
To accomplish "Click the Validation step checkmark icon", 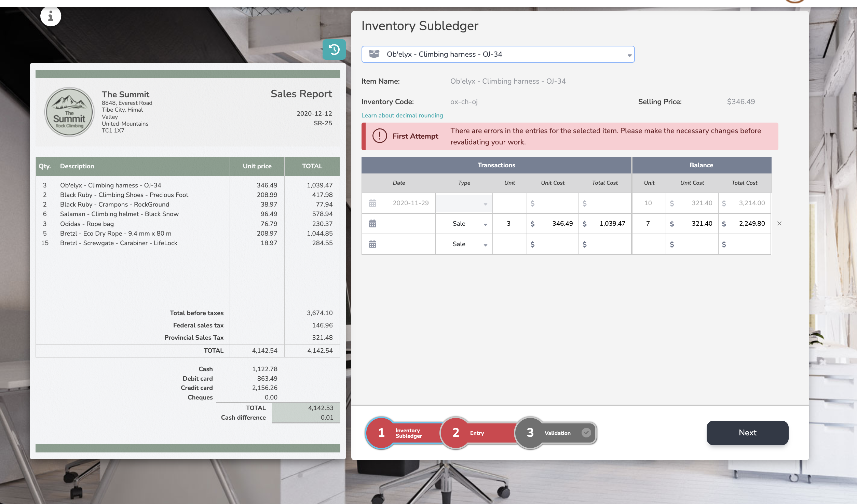I will 586,433.
